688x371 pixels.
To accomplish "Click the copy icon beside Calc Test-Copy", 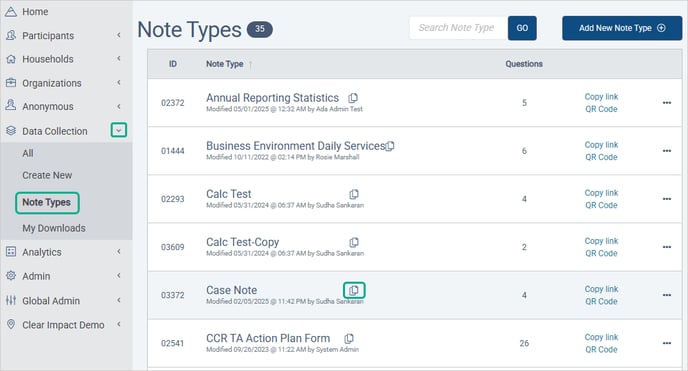I will 354,242.
